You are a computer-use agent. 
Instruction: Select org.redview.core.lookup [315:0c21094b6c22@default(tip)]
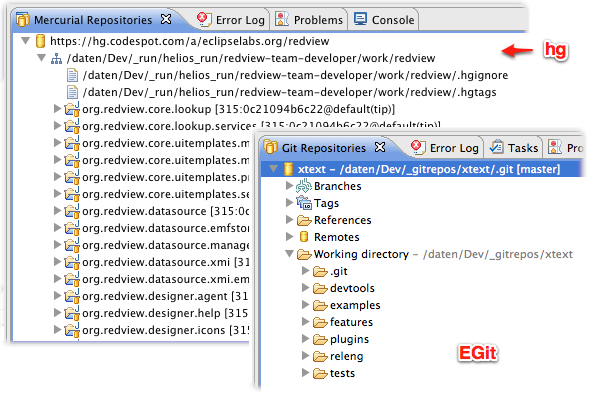coord(238,109)
